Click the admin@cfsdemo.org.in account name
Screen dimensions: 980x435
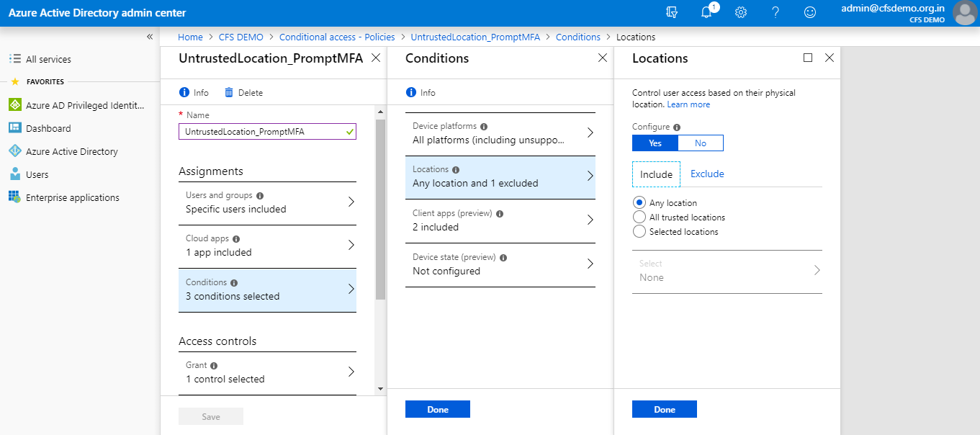pos(893,8)
